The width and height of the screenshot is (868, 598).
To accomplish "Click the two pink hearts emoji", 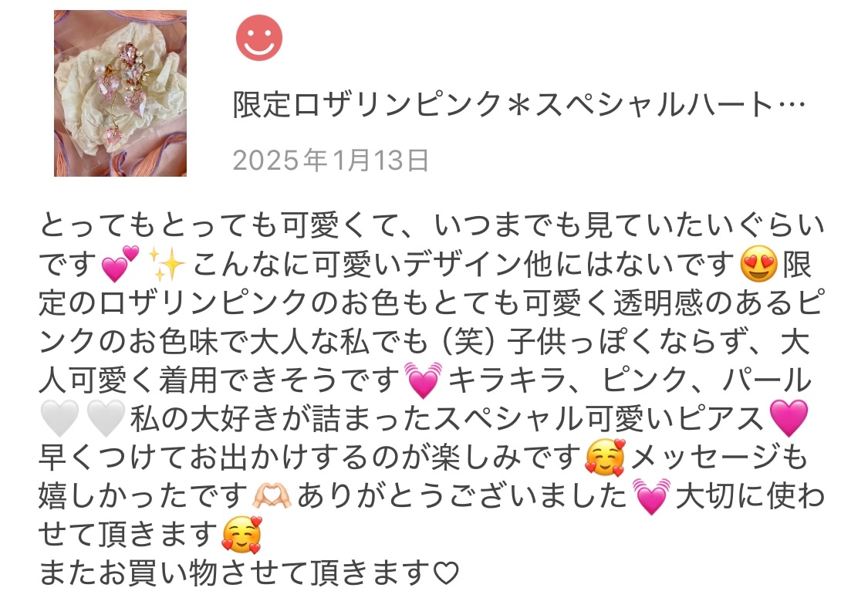I will click(120, 264).
